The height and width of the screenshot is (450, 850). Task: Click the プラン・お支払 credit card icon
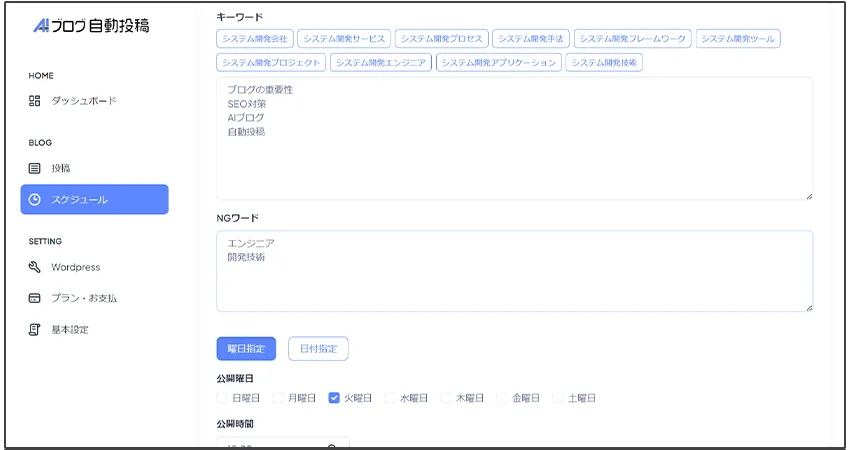tap(35, 298)
